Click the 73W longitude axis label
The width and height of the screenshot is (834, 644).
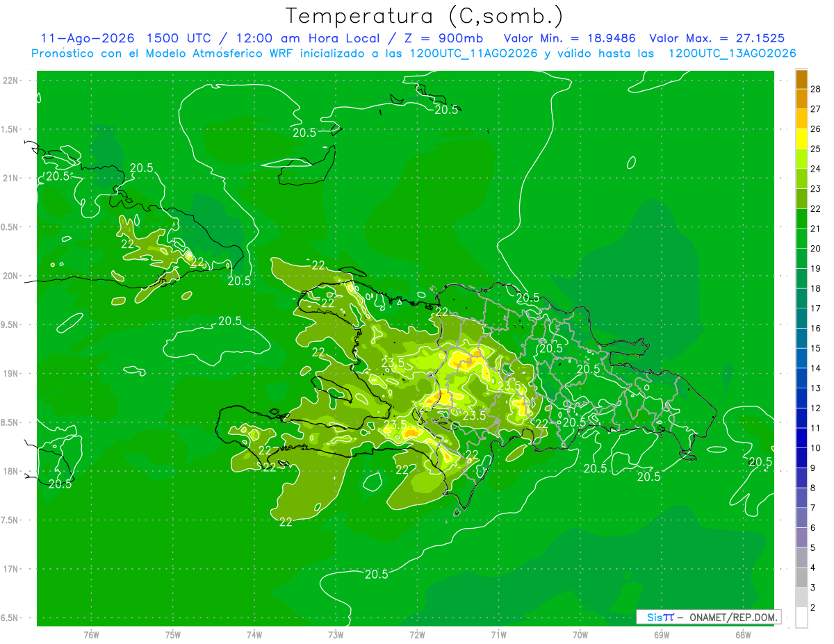click(336, 635)
